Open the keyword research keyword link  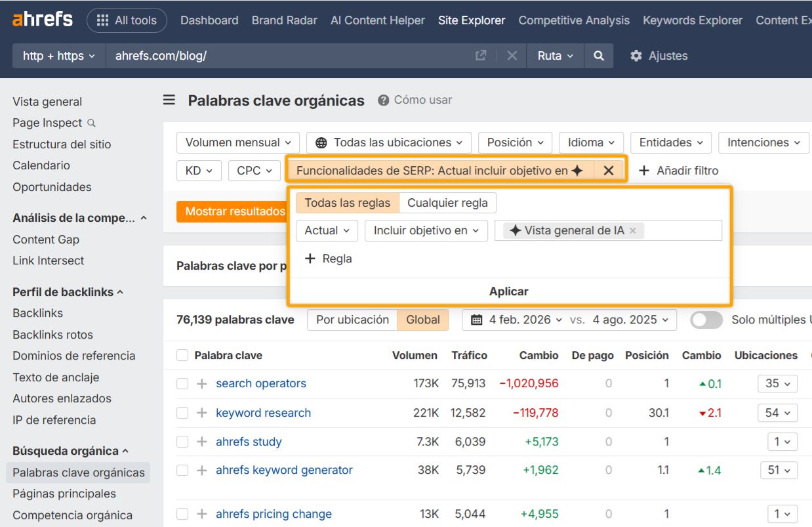pyautogui.click(x=263, y=413)
